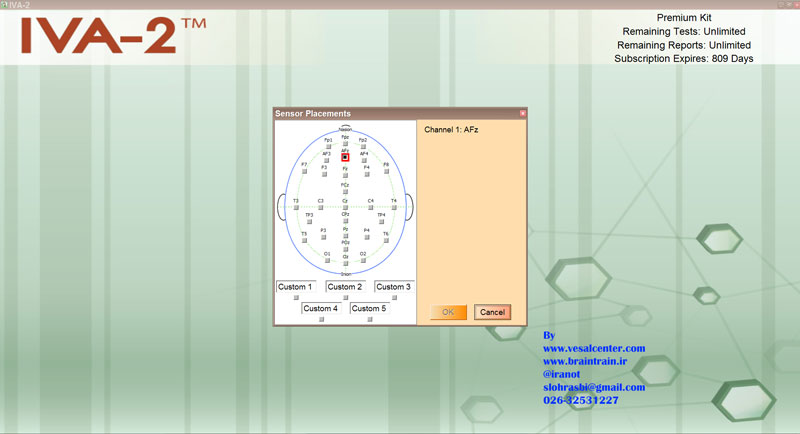Select the AF4 sensor site
The width and height of the screenshot is (800, 434).
(364, 160)
